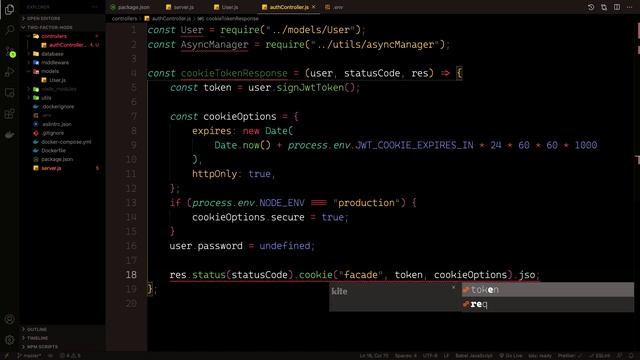Open the editor More Actions ellipsis
Viewport: 640px width, 360px height.
pyautogui.click(x=629, y=7)
